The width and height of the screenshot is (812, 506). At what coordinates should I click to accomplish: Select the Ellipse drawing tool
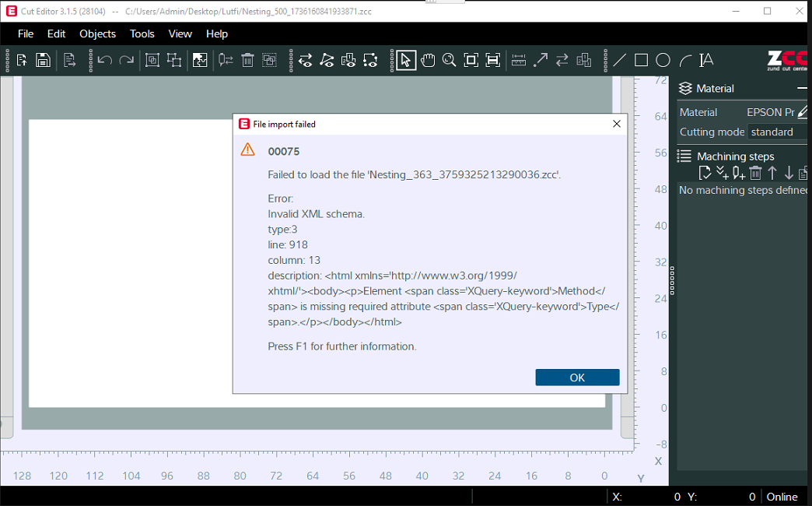[x=663, y=60]
